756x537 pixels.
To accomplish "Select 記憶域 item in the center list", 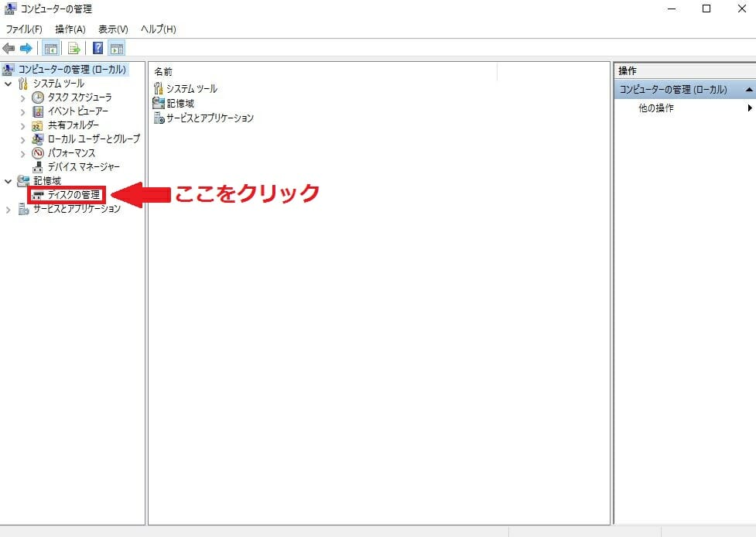I will click(180, 103).
